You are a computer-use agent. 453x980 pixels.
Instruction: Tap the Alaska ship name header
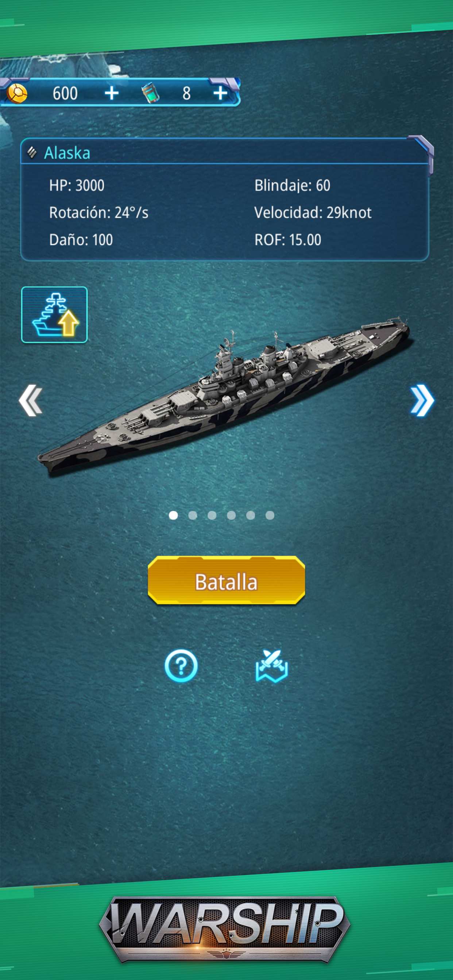(67, 153)
